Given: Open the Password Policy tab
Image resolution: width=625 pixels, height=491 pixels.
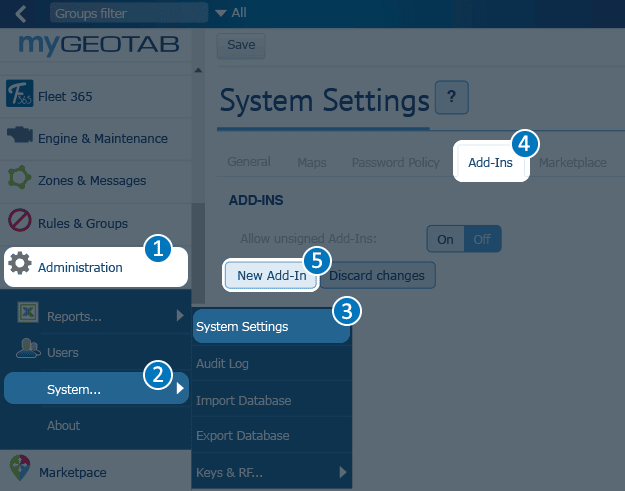Looking at the screenshot, I should pos(395,162).
